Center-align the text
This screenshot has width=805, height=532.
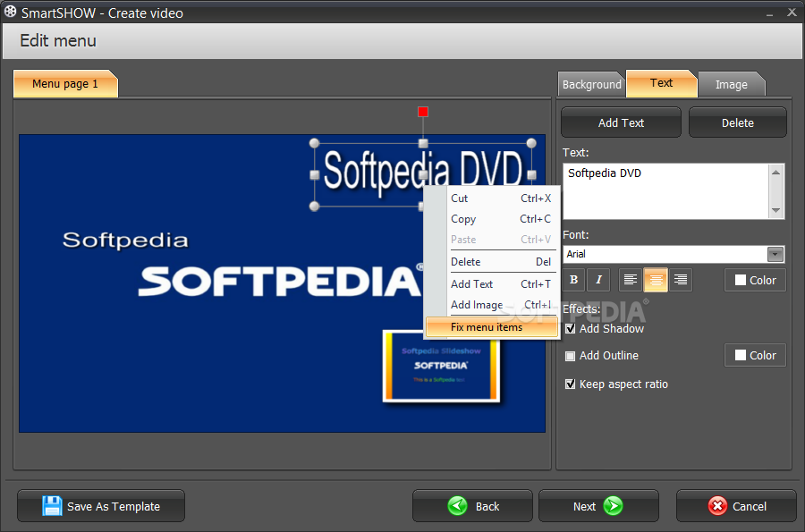(x=656, y=280)
